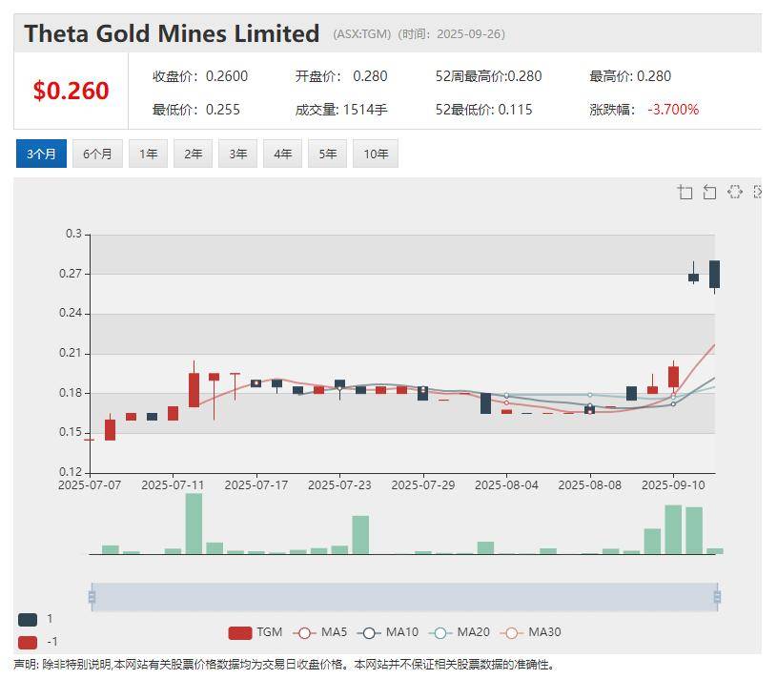Click the tallest volume bar near 2025-07-11

194,524
